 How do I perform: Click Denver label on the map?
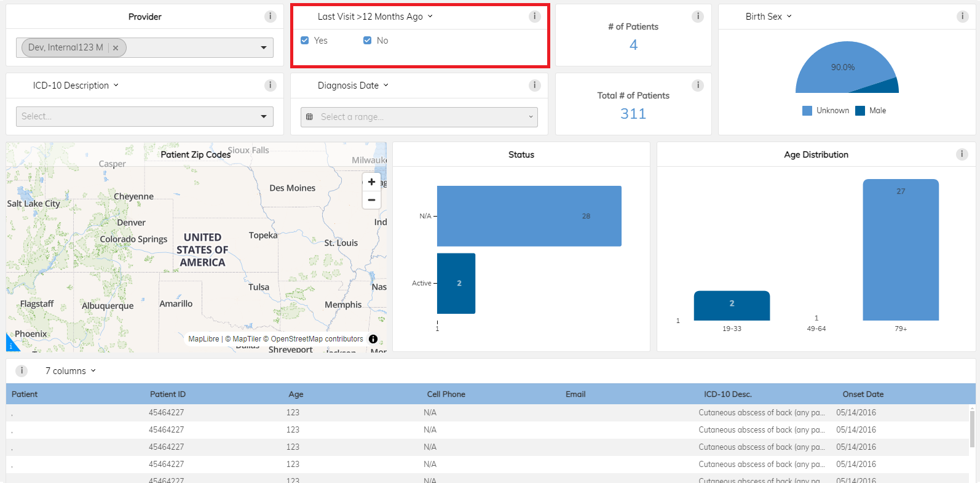click(x=132, y=223)
